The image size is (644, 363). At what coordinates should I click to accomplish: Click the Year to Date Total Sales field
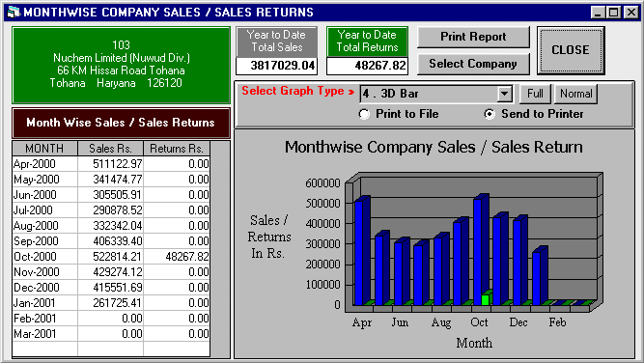276,65
